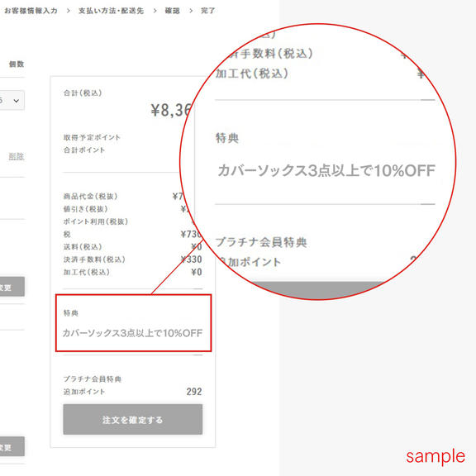476x476 pixels.
Task: Go to お客様情報入力 breadcrumb step
Action: click(x=31, y=11)
